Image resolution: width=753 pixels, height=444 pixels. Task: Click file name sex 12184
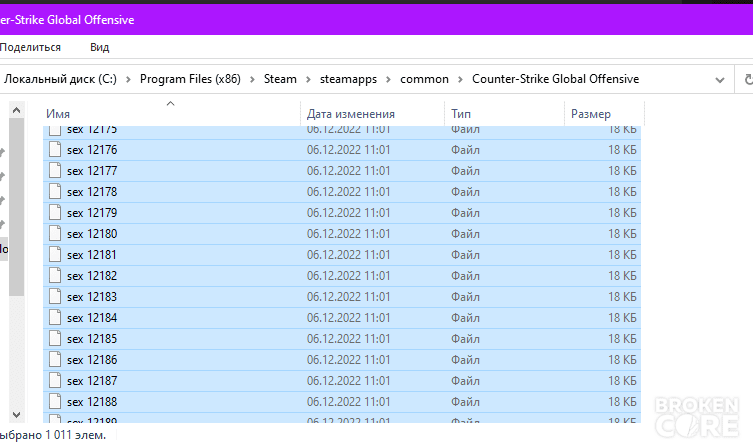pyautogui.click(x=92, y=318)
